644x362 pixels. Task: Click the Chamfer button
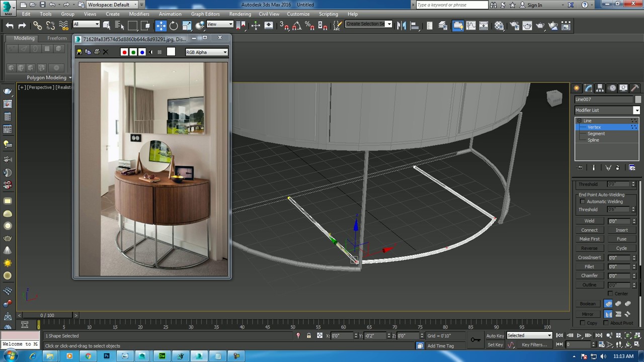coord(589,276)
